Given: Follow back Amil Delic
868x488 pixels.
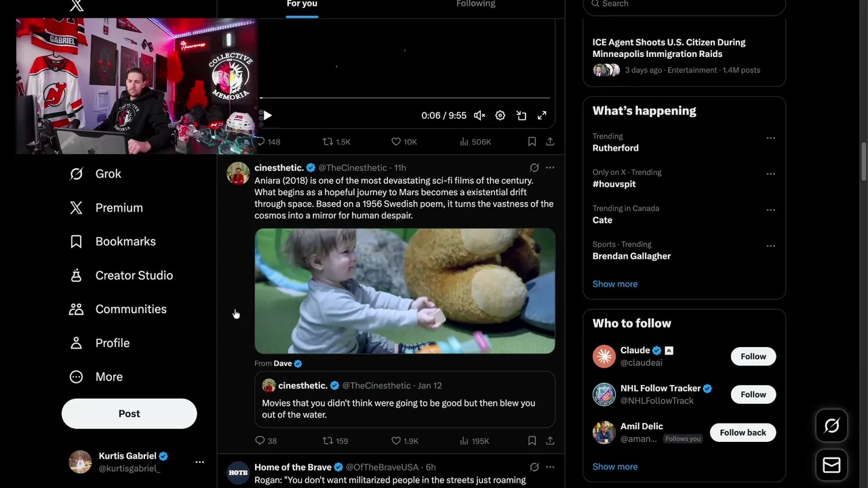Looking at the screenshot, I should [x=743, y=432].
